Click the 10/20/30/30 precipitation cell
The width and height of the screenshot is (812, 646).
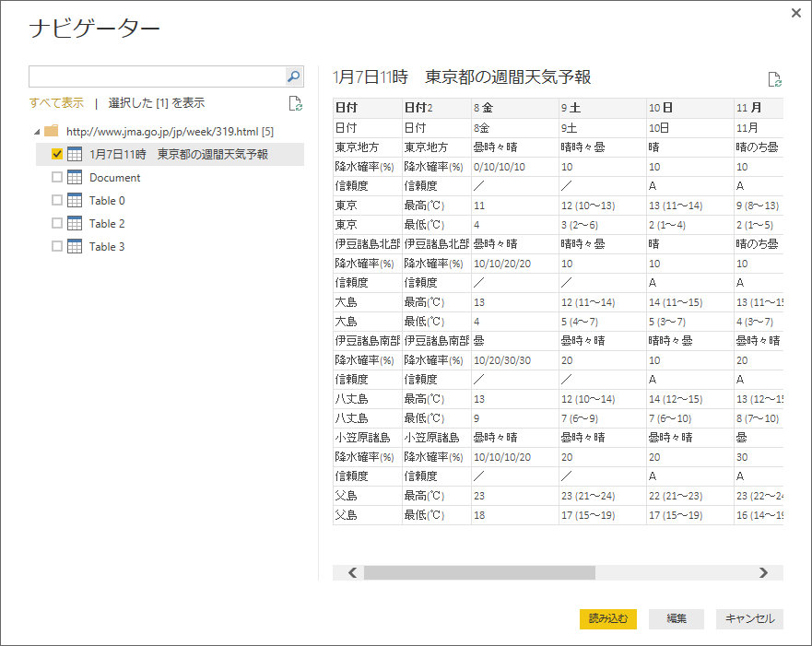pyautogui.click(x=514, y=360)
